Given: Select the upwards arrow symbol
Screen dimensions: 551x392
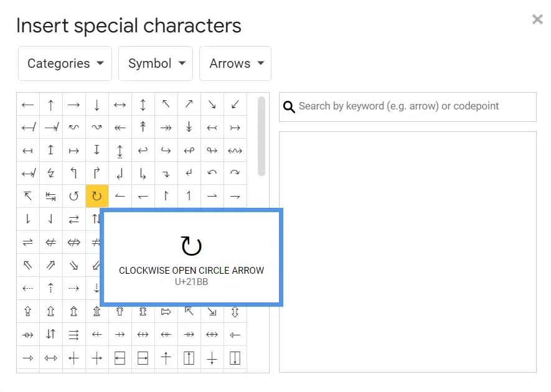Looking at the screenshot, I should click(50, 104).
